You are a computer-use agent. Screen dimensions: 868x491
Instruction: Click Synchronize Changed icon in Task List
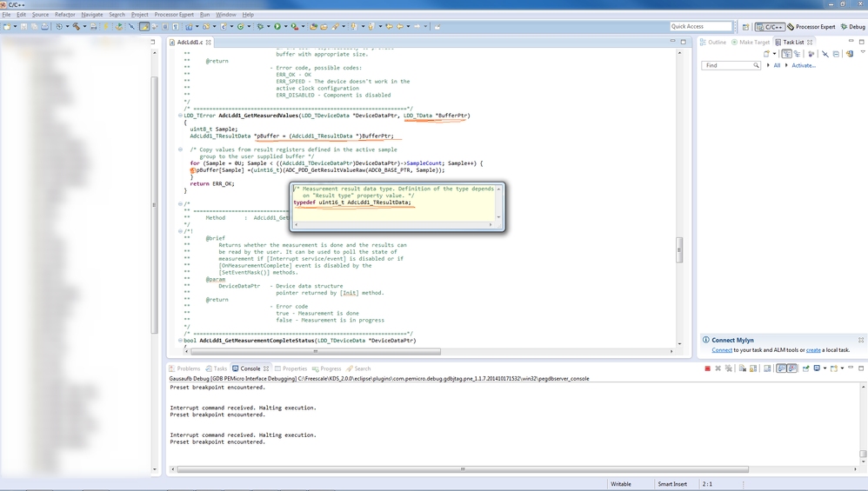coord(849,54)
